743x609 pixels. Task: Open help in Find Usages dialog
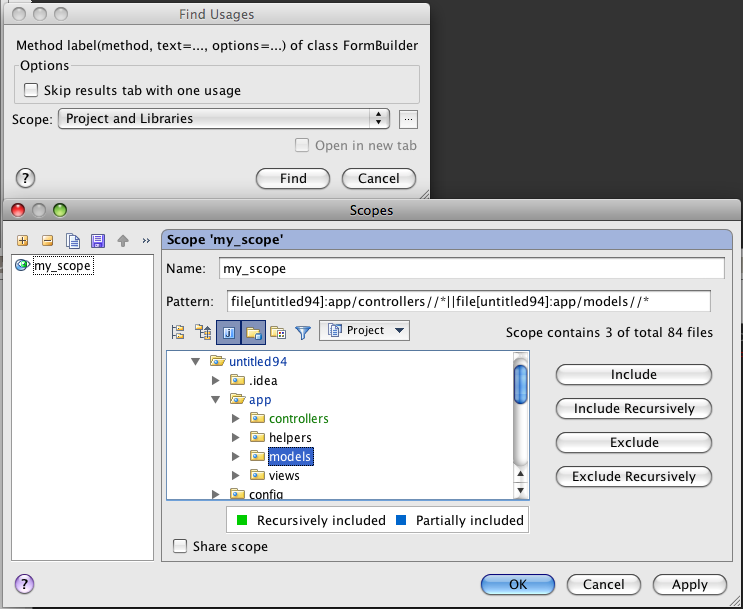[26, 178]
